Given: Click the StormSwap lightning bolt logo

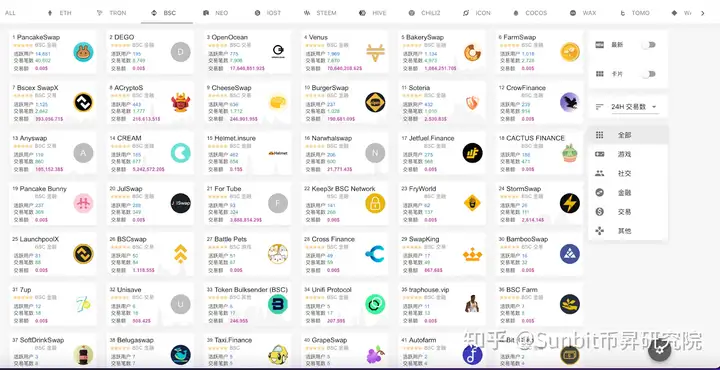Looking at the screenshot, I should pos(570,203).
